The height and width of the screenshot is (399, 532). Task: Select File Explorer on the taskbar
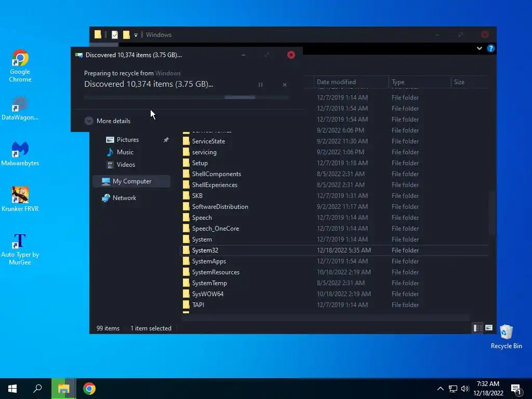[x=63, y=389]
